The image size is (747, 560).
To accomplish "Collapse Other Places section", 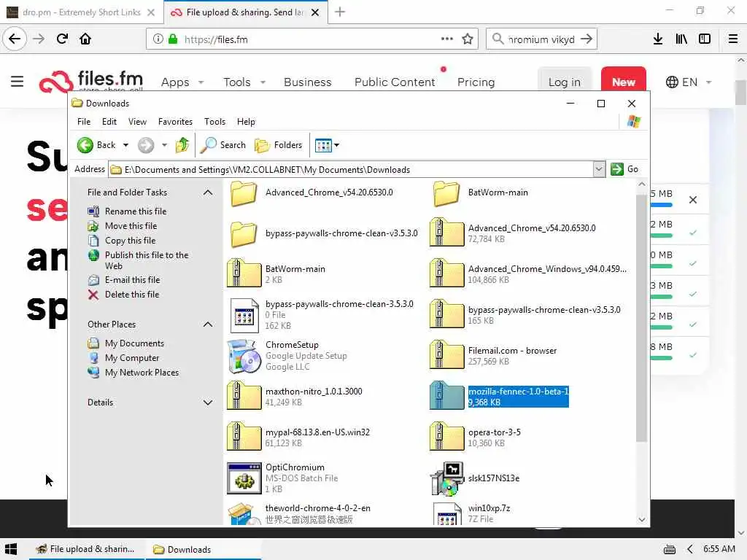I will coord(208,324).
